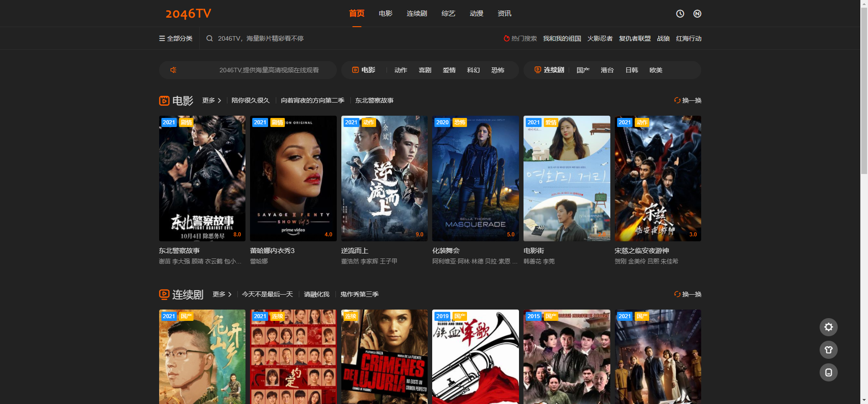Click the announcement speaker icon

pos(173,70)
